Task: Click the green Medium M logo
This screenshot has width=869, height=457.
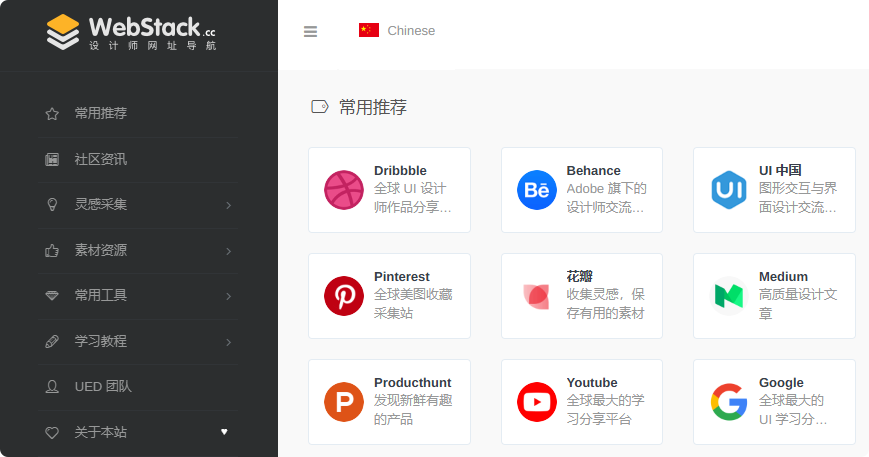Action: point(729,296)
